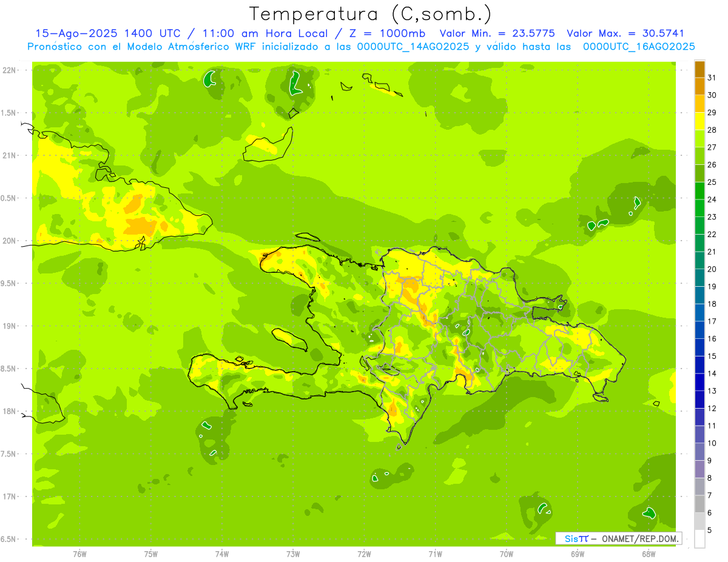Click the 'Valor Min. = 23.5775' text
This screenshot has height=562, width=728.
click(x=497, y=33)
